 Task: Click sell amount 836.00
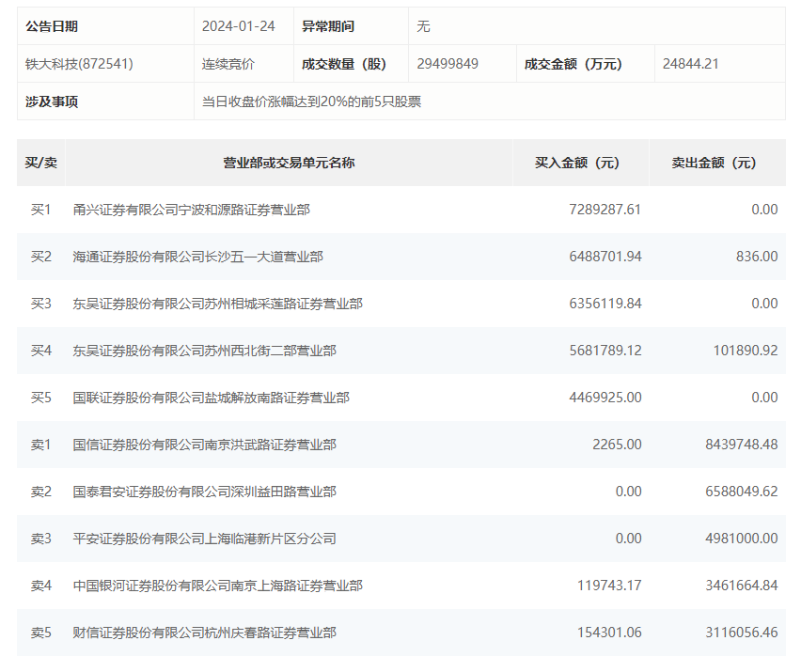tap(757, 257)
